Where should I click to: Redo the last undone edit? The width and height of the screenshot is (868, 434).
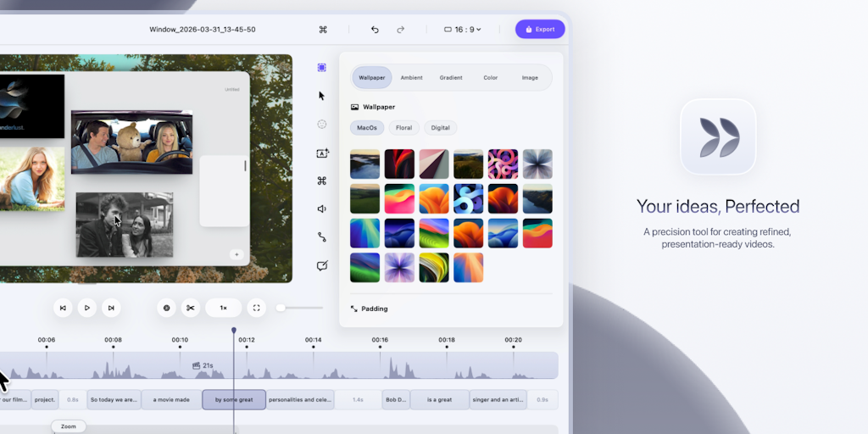[401, 30]
